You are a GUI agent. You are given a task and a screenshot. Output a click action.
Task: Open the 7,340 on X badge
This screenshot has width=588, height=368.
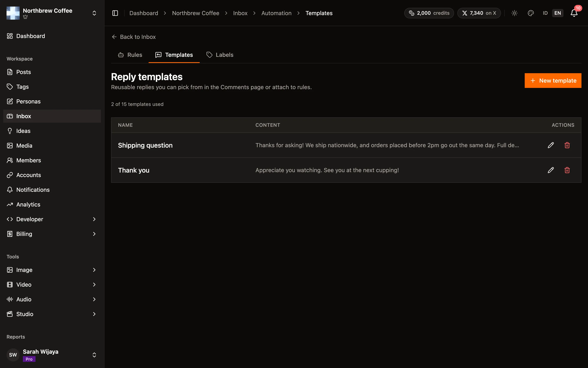[x=479, y=13]
